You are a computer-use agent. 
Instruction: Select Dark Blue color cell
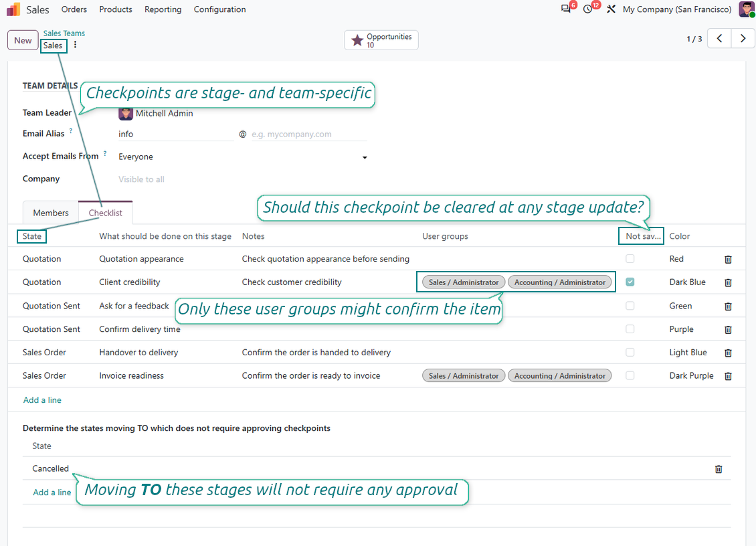687,282
